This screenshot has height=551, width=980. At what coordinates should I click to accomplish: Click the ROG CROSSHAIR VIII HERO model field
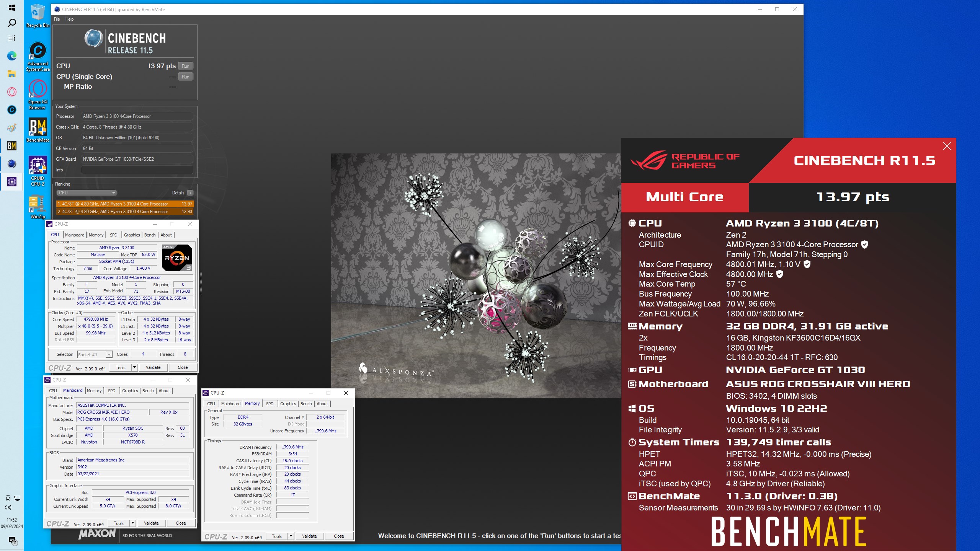click(112, 412)
